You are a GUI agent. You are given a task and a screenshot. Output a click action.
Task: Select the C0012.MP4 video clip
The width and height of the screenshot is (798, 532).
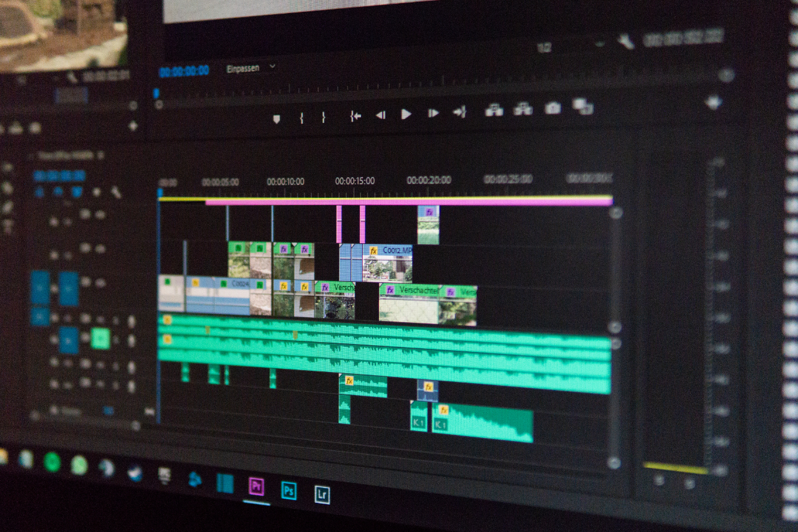(x=388, y=263)
